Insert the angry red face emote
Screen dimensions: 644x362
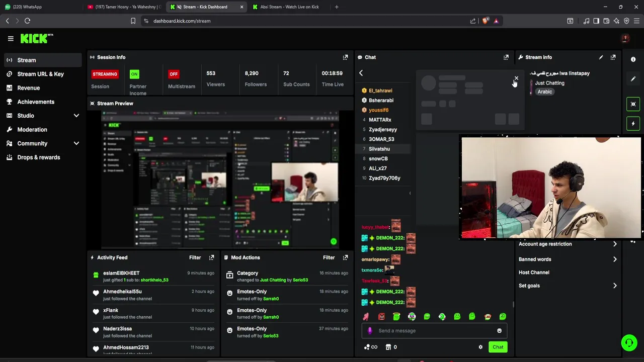click(381, 316)
